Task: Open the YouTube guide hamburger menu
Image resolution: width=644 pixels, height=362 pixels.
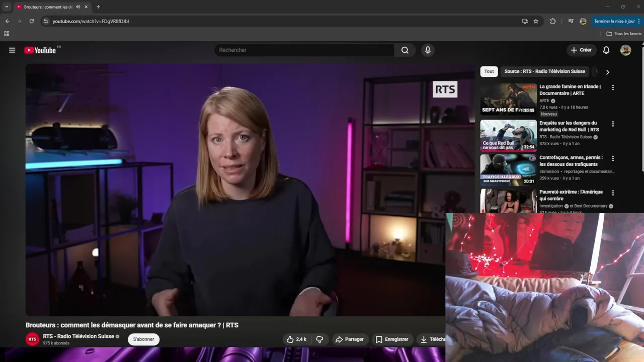Action: [12, 50]
